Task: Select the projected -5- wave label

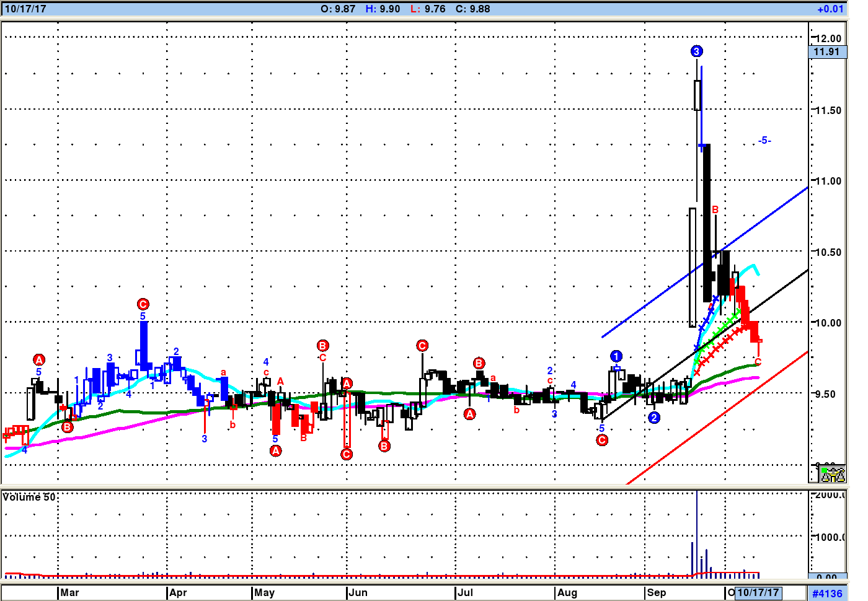Action: 764,141
